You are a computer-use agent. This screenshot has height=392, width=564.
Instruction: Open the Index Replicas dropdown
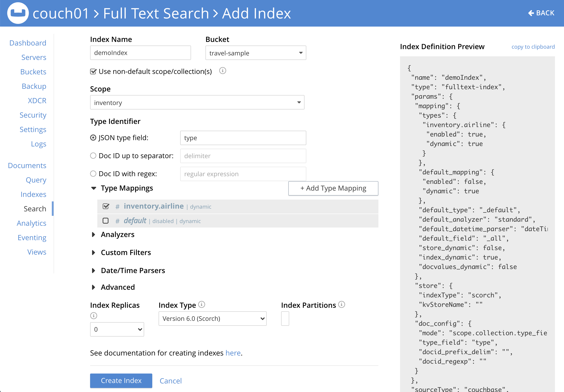coord(117,329)
